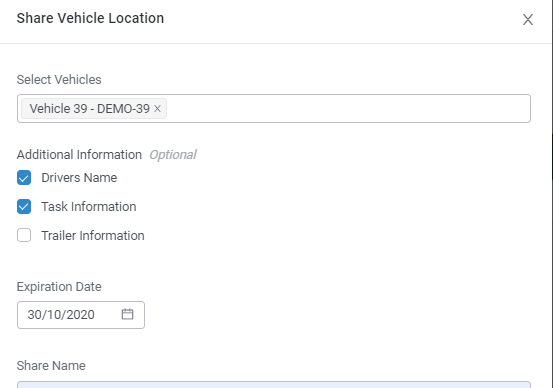Click the Share Name label
553x388 pixels.
coord(51,365)
